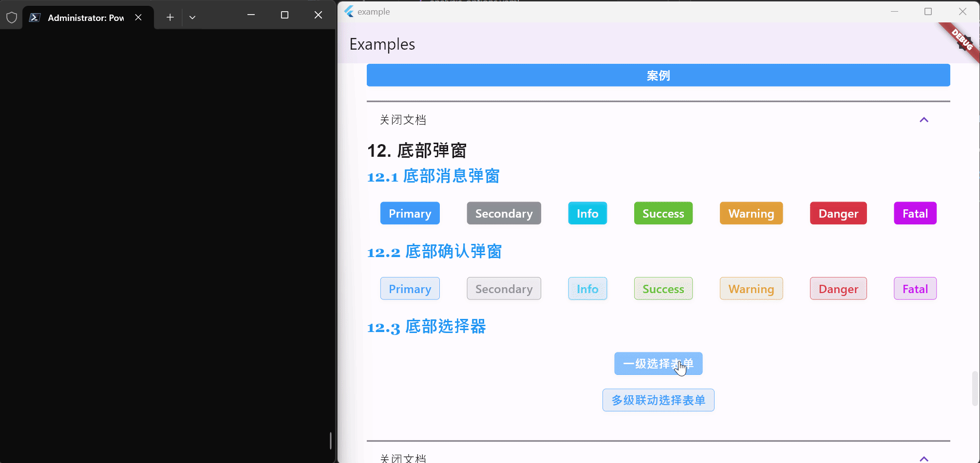Open the 多级联动选择表单 cascading picker

tap(658, 400)
